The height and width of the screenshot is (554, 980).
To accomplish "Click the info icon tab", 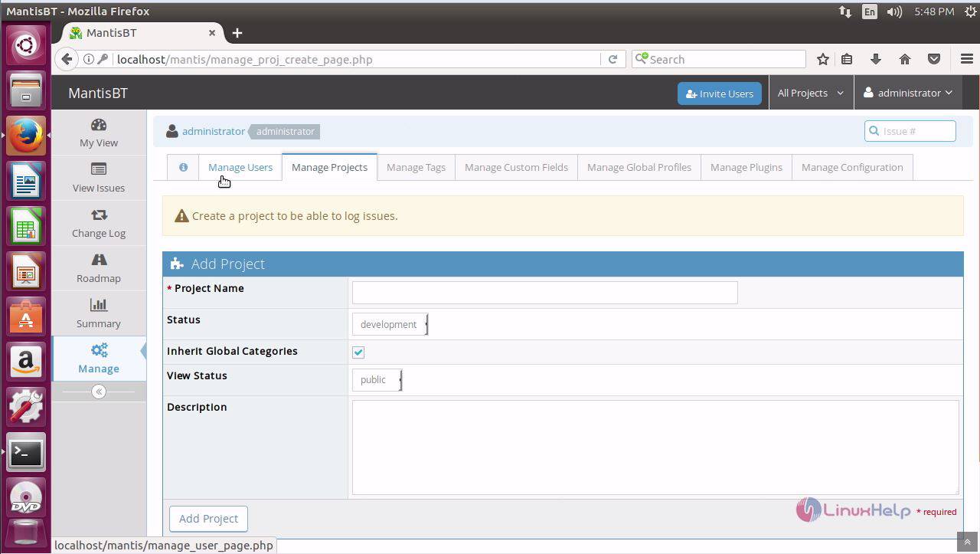I will (183, 167).
